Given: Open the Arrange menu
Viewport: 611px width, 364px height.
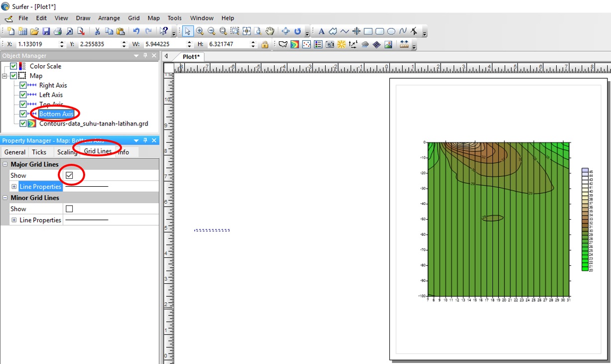Looking at the screenshot, I should pos(109,18).
